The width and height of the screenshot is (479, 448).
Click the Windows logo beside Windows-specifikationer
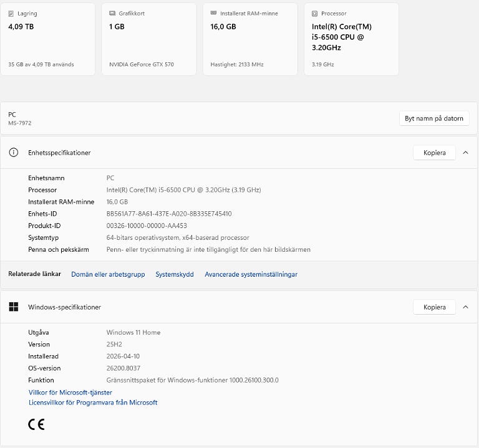[13, 307]
